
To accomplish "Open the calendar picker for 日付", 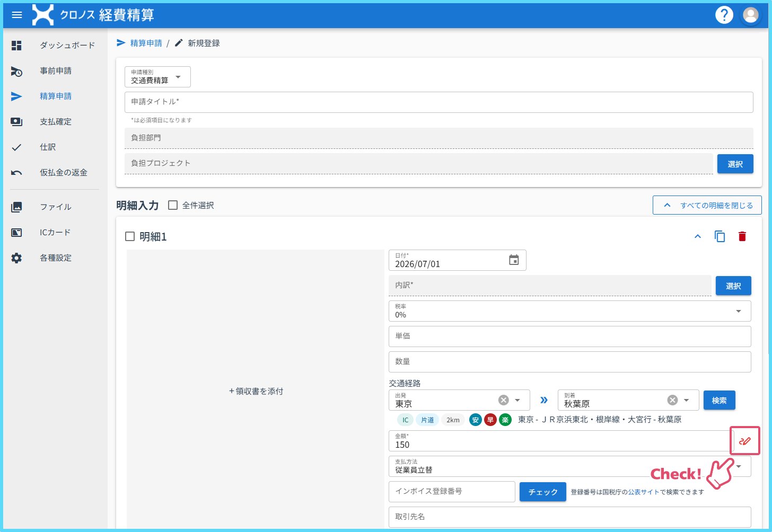I will point(514,260).
